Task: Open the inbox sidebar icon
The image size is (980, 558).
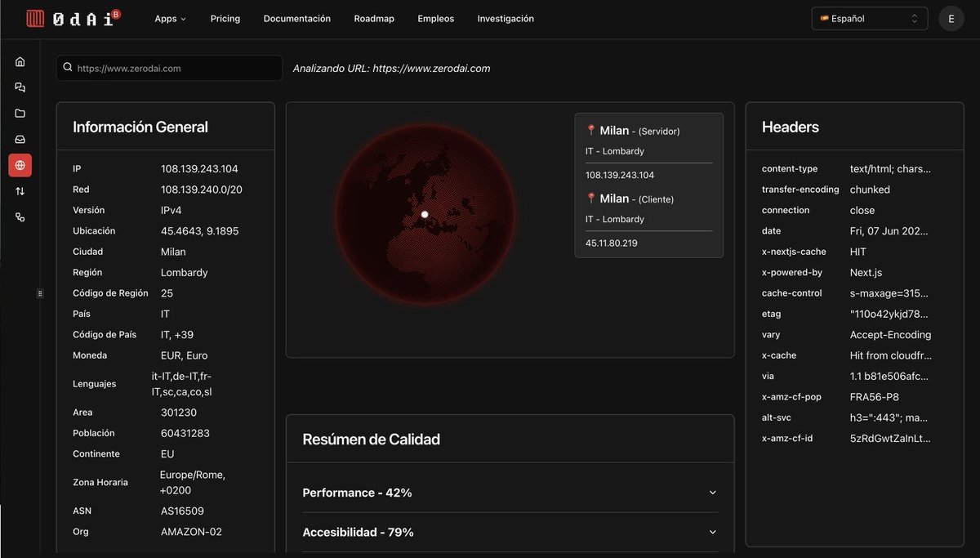Action: [20, 140]
